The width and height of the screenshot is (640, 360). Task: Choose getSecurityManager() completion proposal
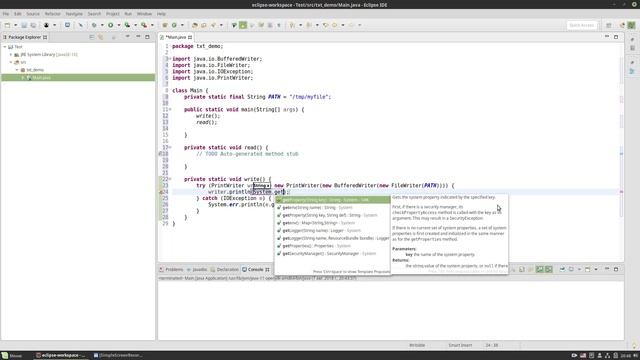(333, 253)
